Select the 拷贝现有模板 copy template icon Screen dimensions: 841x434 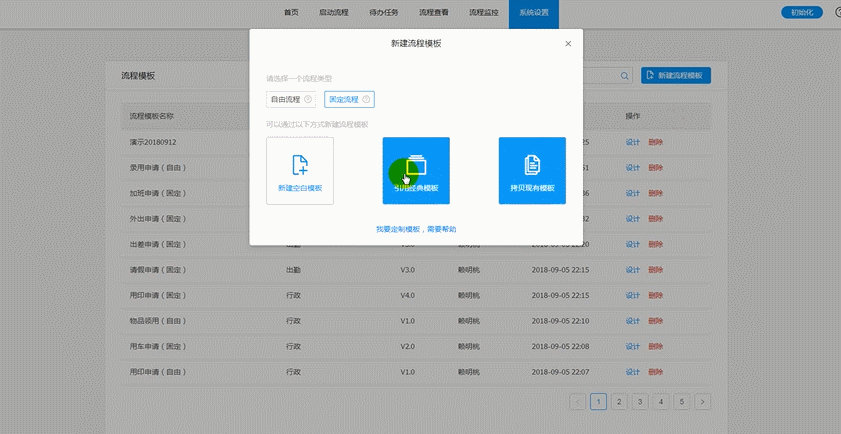(532, 165)
